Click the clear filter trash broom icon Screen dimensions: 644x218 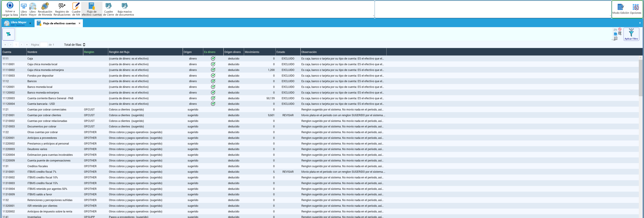click(x=616, y=39)
